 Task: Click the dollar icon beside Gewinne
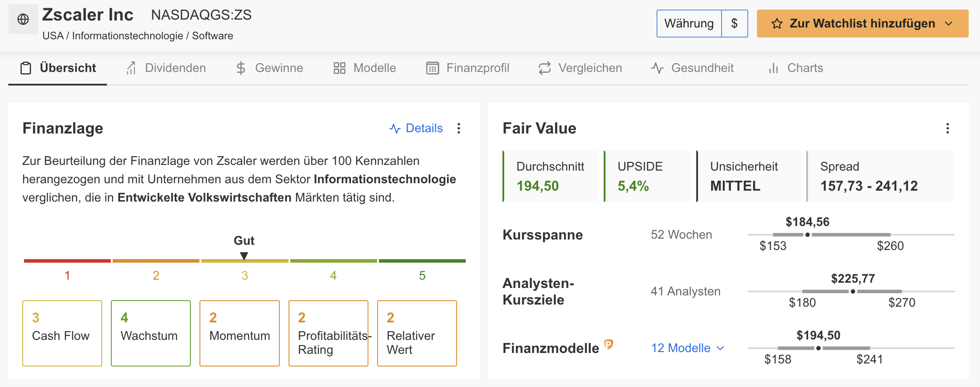[241, 68]
